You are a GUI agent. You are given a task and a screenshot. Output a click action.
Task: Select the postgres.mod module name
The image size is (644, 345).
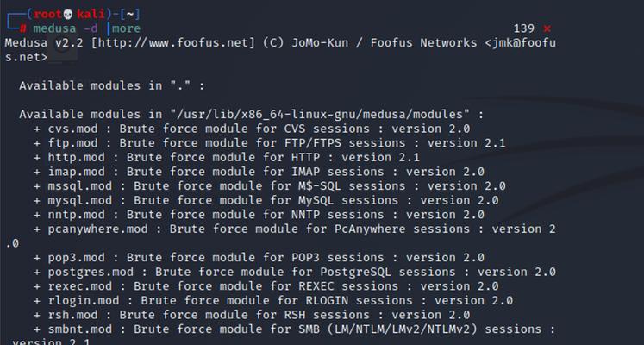(x=91, y=272)
